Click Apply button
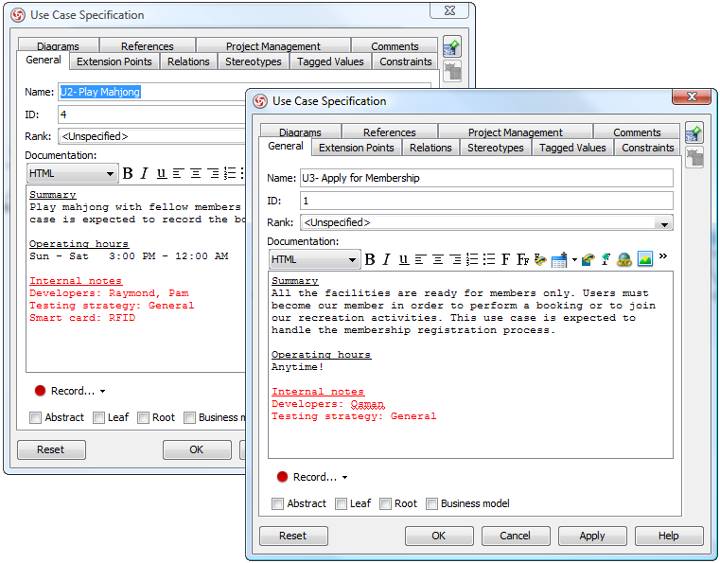Viewport: 720px width, 563px height. click(x=592, y=536)
